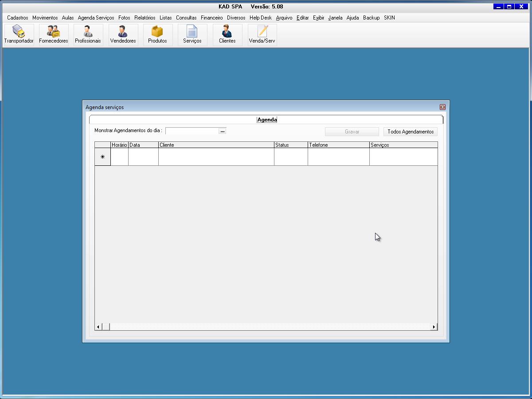Open the Backup menu
Screen dimensions: 532x399
(x=372, y=18)
